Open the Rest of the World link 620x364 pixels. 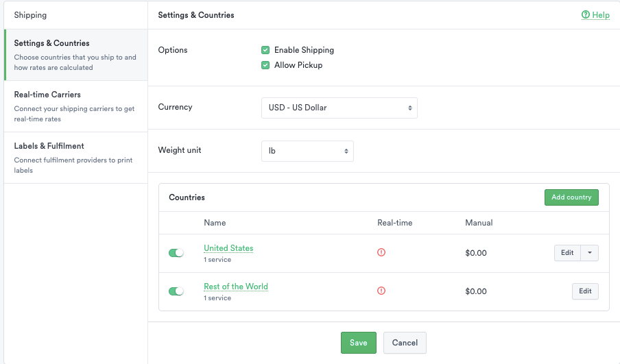pos(236,287)
